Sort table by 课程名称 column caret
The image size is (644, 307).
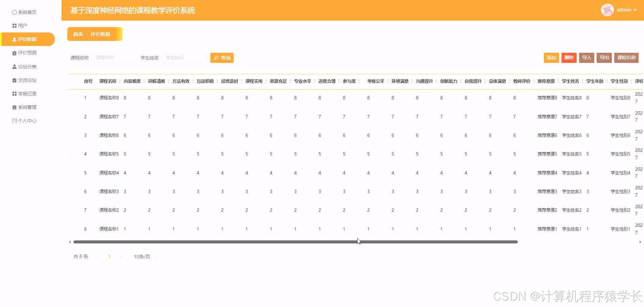point(120,81)
